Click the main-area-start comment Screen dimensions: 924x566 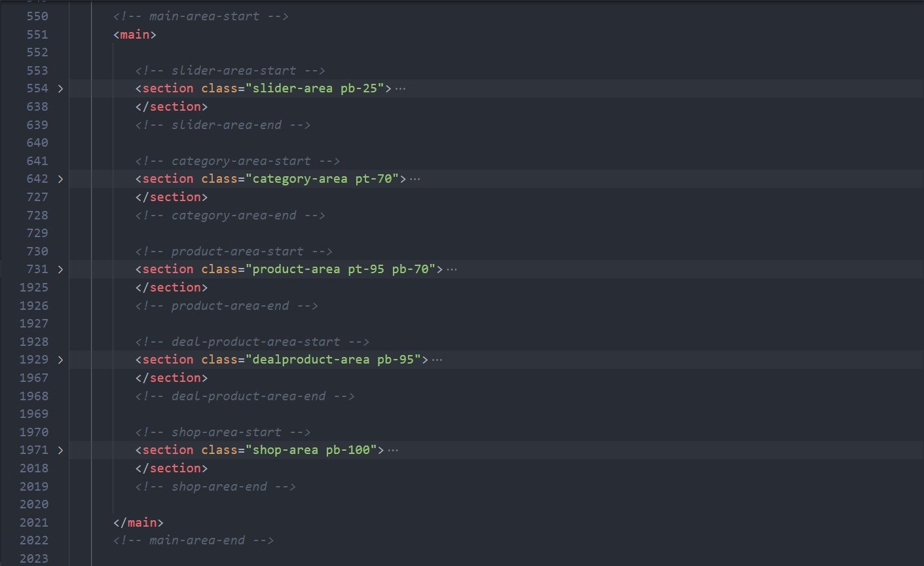tap(200, 16)
